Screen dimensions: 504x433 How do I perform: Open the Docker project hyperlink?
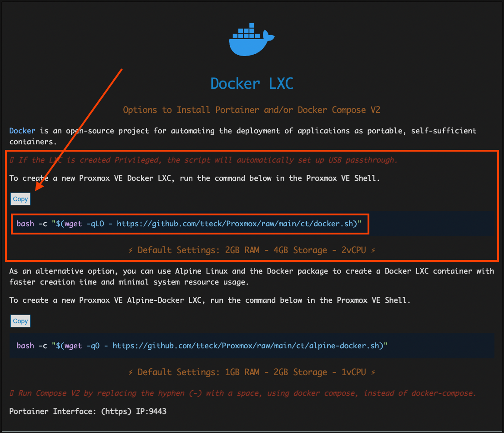click(x=22, y=131)
